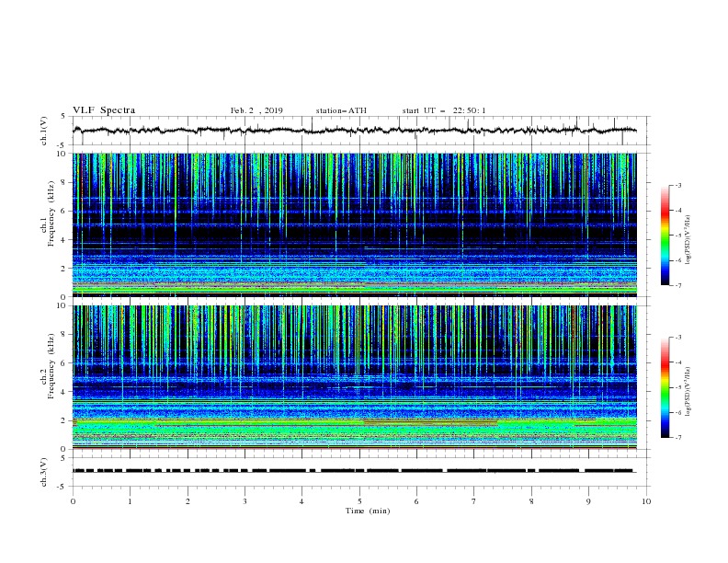The height and width of the screenshot is (563, 728).
Task: Click the ch.2 Frequency (kHz) axis label
Action: pos(47,366)
